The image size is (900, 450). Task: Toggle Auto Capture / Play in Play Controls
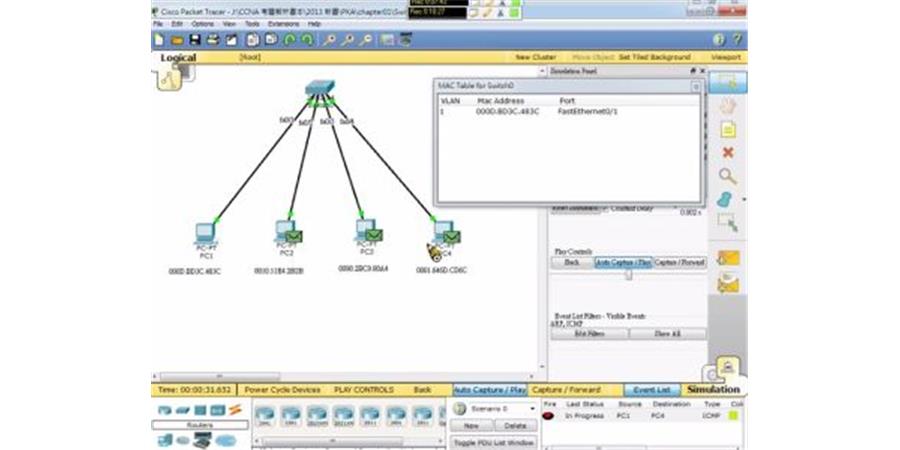point(623,262)
